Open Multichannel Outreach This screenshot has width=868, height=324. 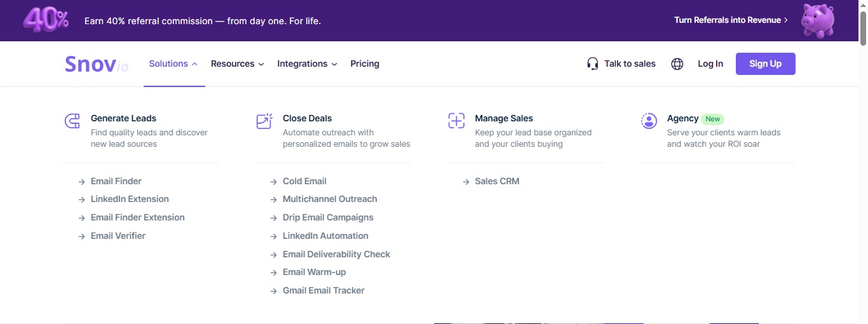point(330,199)
